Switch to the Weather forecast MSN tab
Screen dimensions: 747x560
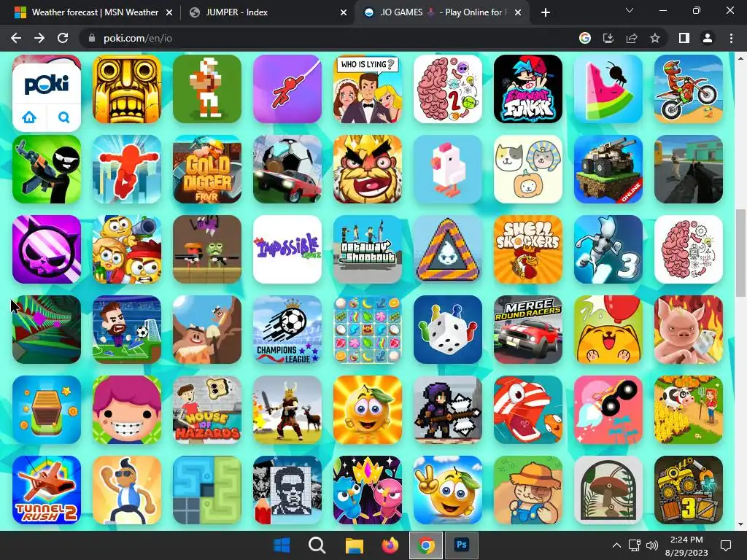(93, 12)
